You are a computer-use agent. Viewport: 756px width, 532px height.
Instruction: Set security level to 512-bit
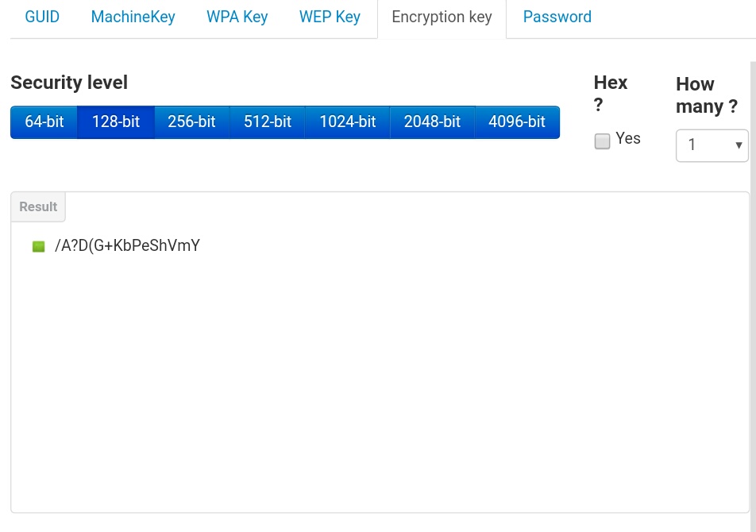click(x=268, y=122)
